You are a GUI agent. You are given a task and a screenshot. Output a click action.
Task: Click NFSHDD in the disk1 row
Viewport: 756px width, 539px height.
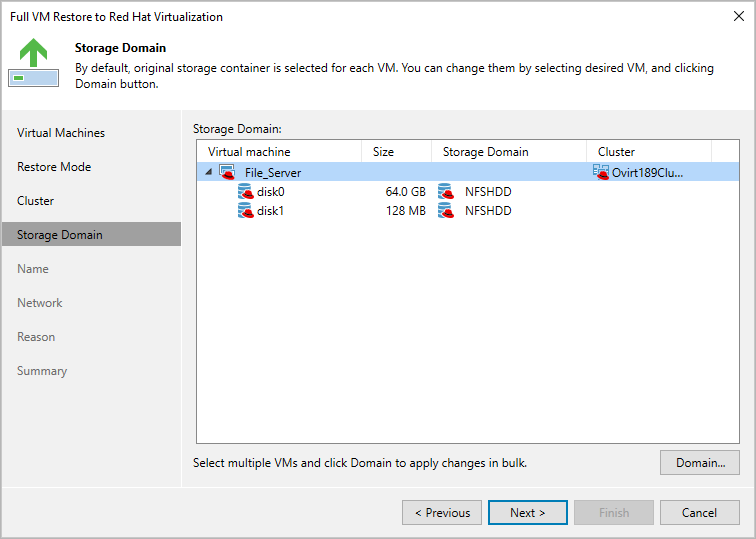pos(488,211)
